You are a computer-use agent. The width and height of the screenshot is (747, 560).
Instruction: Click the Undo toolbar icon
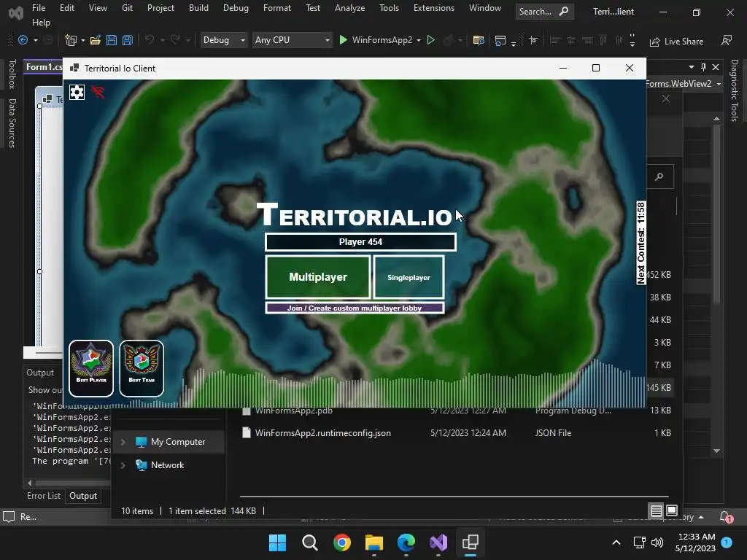[x=150, y=40]
